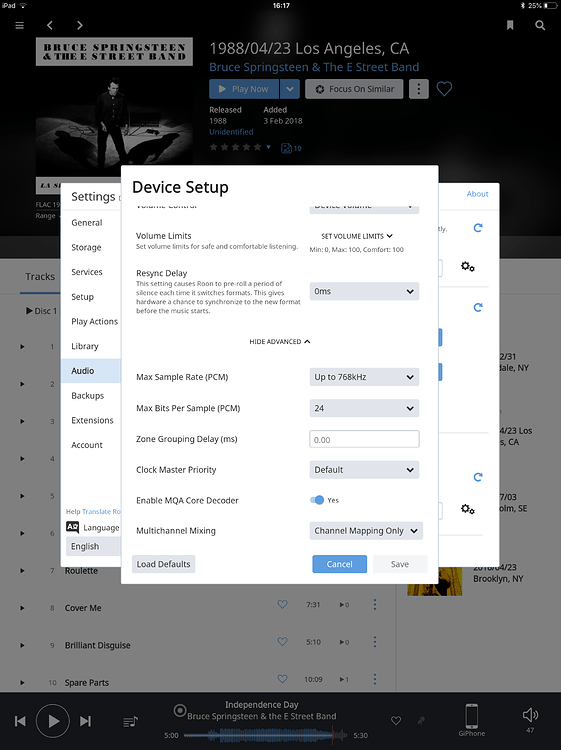
Task: Skip to next track in footer
Action: coord(85,721)
